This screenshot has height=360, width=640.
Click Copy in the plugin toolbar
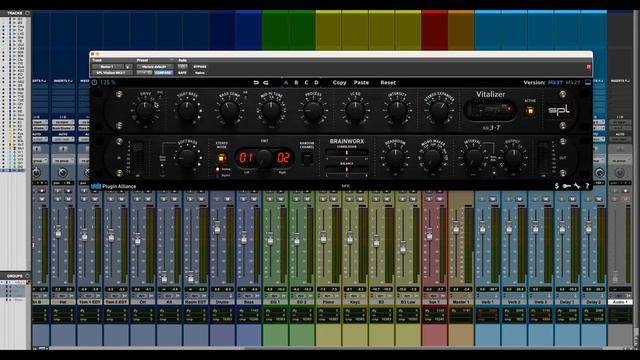pos(339,82)
